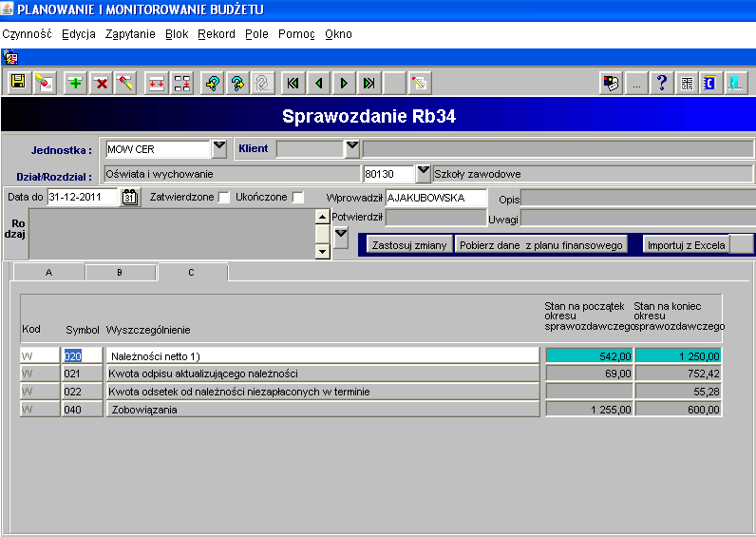Click the duplicate field boxes icon
Viewport: 756px width, 537px height.
coord(181,83)
